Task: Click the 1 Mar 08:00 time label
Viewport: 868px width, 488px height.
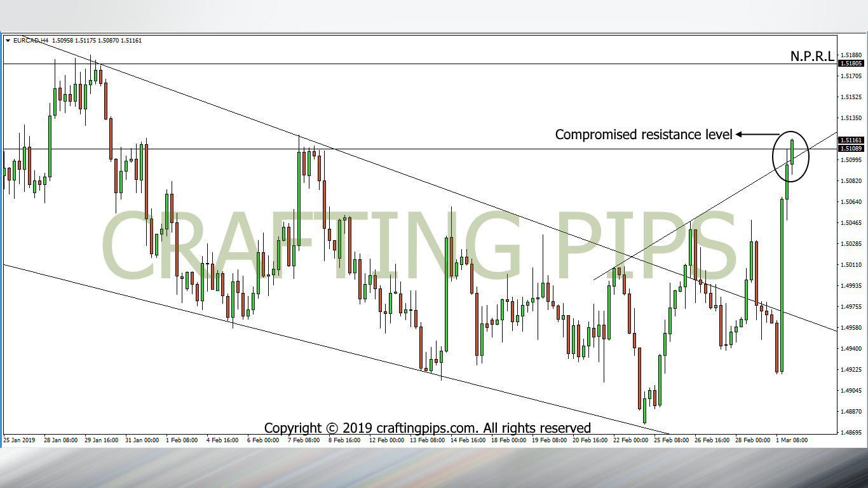Action: coord(791,440)
